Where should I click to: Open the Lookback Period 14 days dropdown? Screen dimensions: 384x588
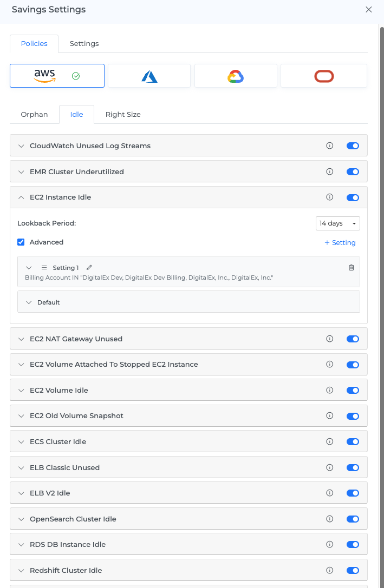click(x=337, y=223)
